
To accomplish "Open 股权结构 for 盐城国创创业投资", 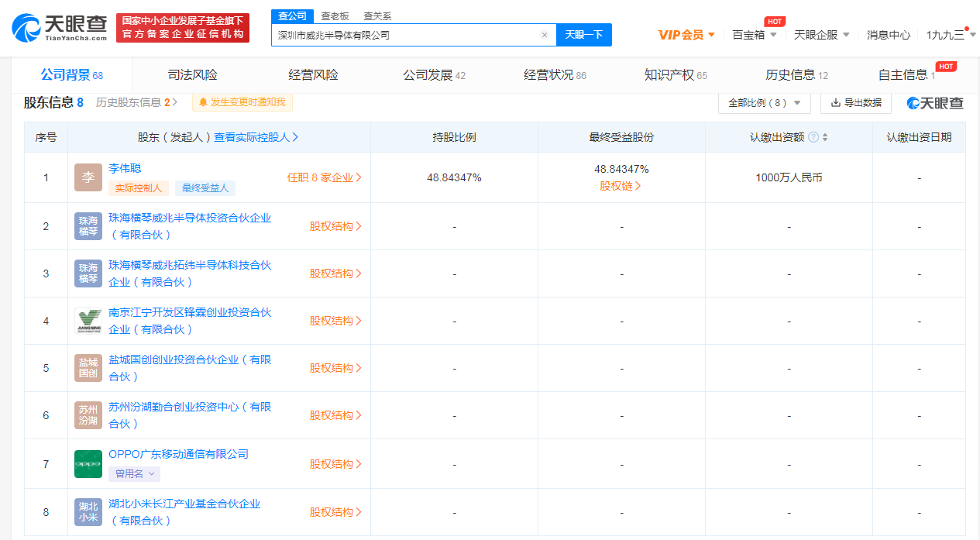I will (x=335, y=368).
